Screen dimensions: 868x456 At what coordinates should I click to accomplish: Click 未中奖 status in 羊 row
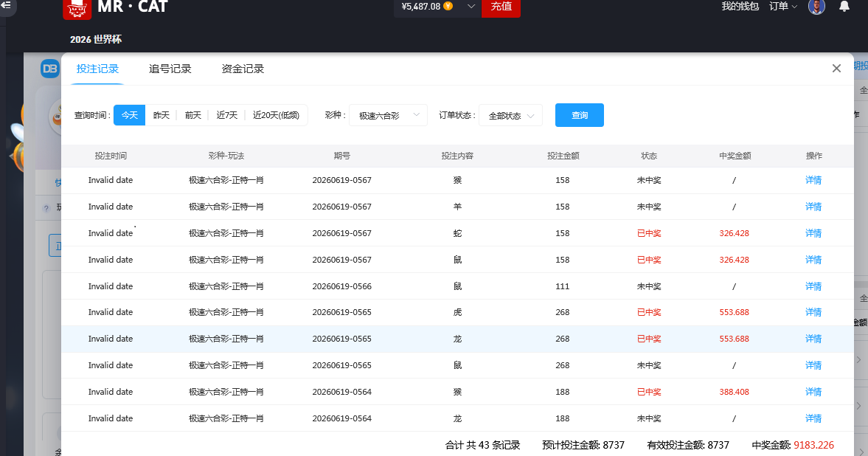[x=649, y=207]
